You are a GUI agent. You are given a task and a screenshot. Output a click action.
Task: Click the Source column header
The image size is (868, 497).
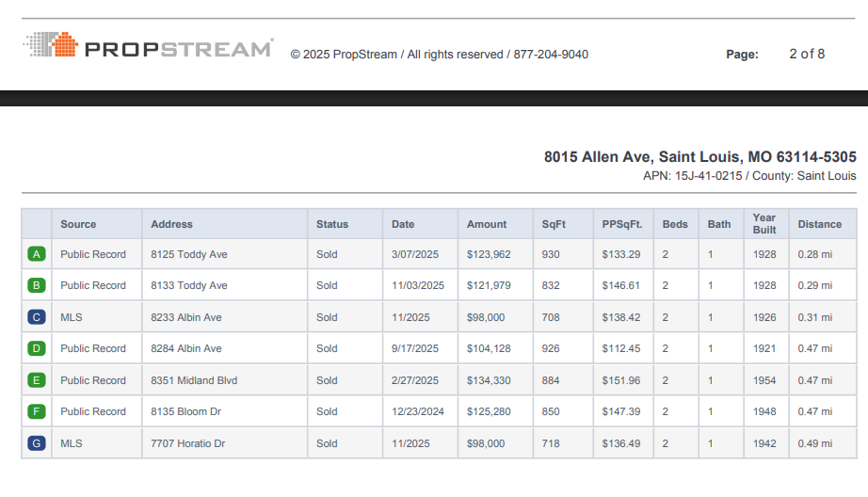coord(78,224)
